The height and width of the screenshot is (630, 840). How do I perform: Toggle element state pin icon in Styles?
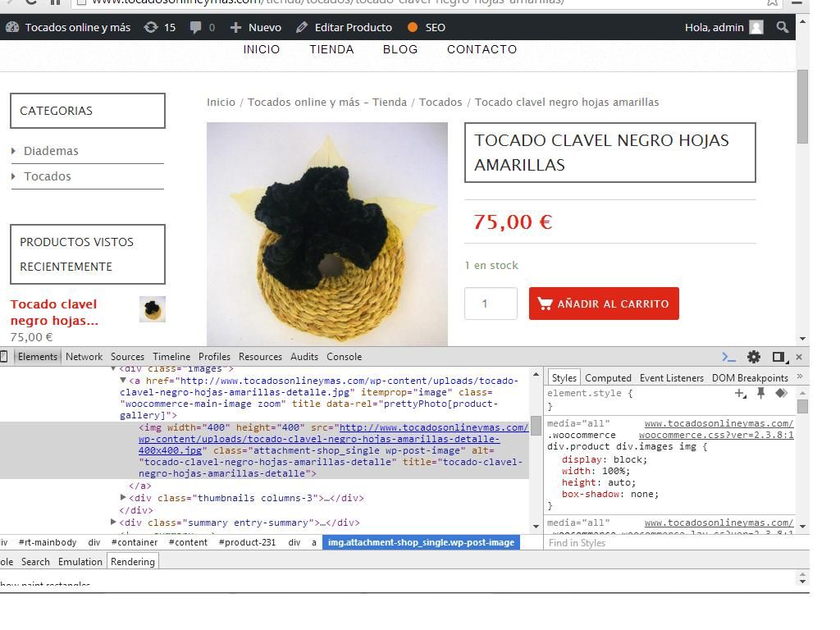click(760, 394)
